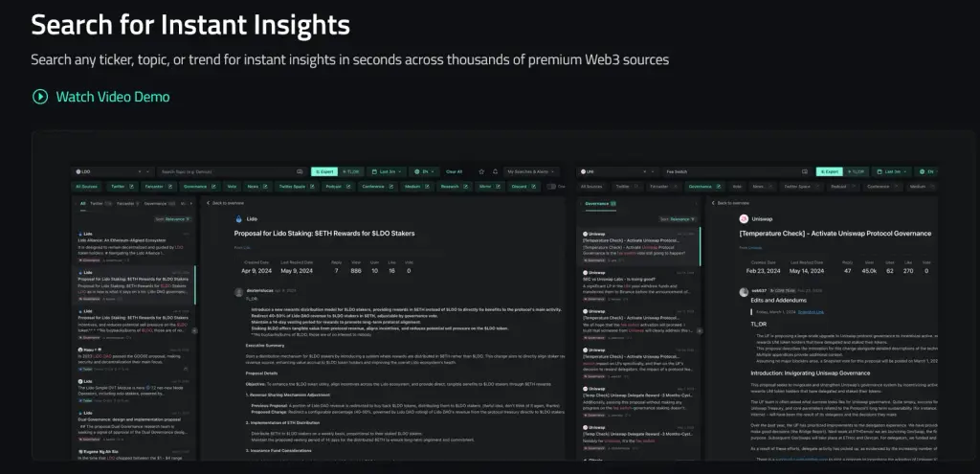Image resolution: width=980 pixels, height=474 pixels.
Task: Open the Last 3m dropdown in UNI panel
Action: click(x=891, y=171)
